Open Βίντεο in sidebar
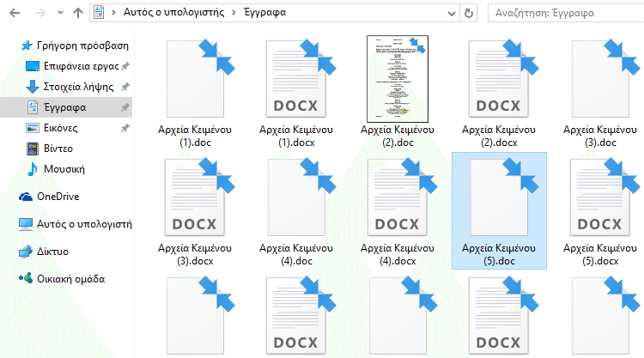 49,149
